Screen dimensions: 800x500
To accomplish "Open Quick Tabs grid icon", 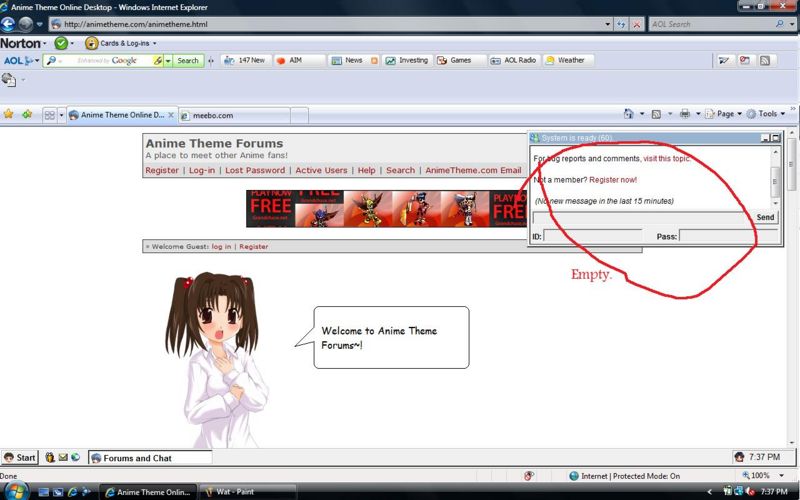I will (49, 115).
